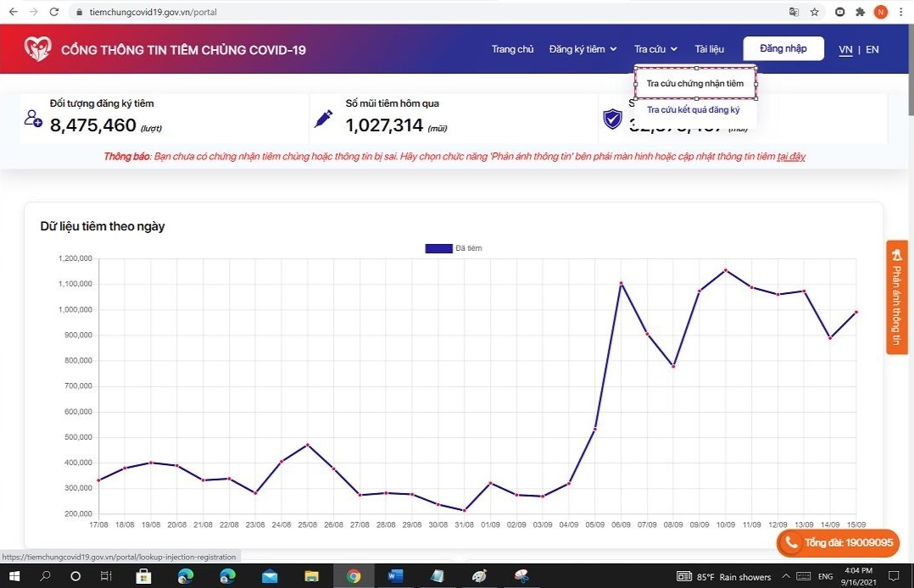
Task: Open the clock showing 4:04 PM
Action: (858, 576)
